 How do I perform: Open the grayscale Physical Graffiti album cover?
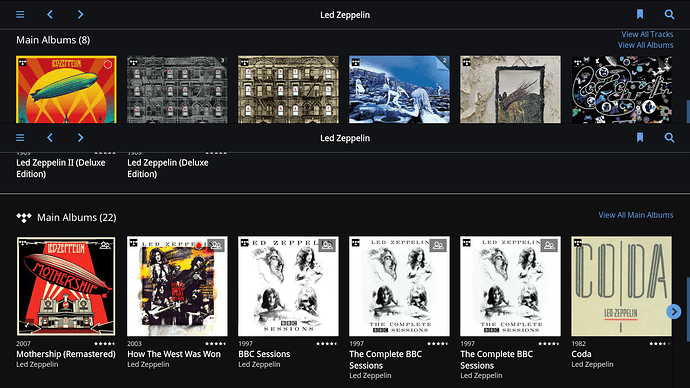(177, 89)
